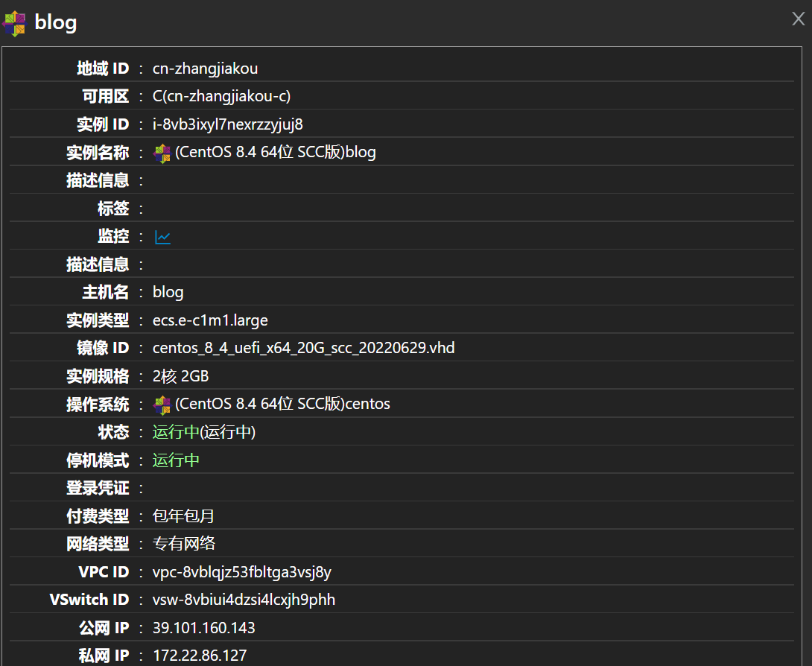Click the instance name text ending in blog
812x666 pixels.
276,152
